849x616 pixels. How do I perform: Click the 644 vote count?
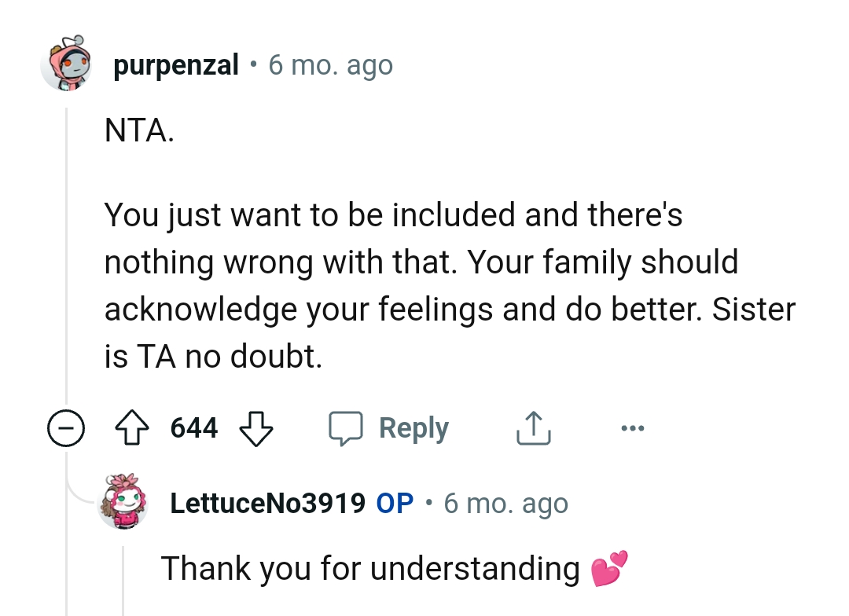[196, 427]
